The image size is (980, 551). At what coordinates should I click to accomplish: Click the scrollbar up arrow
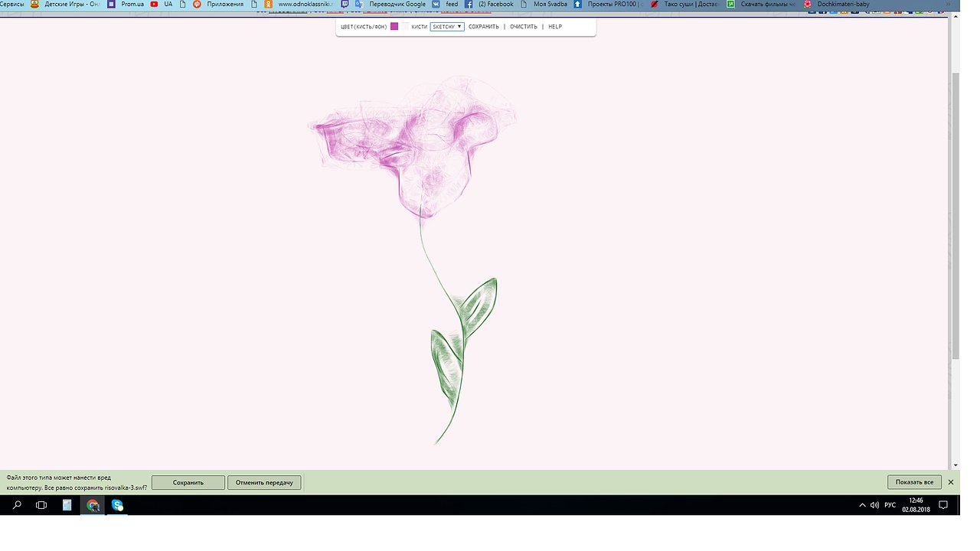(x=955, y=15)
